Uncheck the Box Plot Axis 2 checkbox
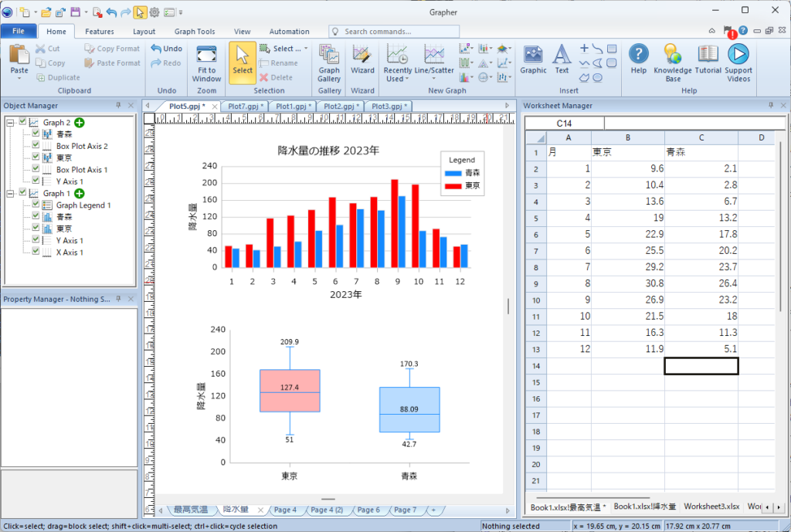 (x=36, y=146)
